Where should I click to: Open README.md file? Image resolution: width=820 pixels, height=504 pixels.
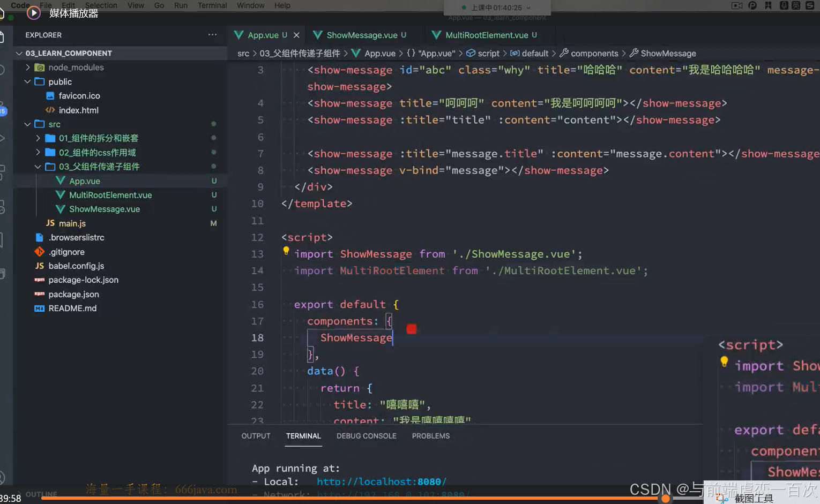[72, 308]
